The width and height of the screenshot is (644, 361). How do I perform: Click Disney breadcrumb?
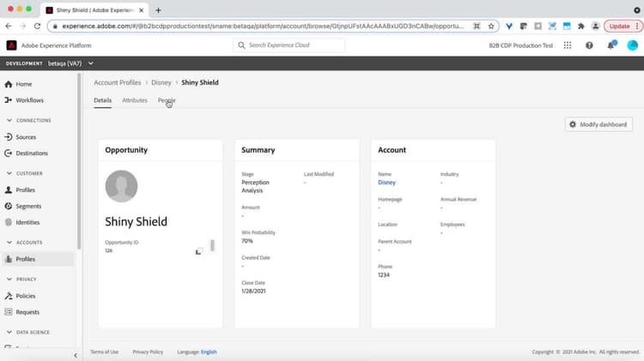click(161, 82)
